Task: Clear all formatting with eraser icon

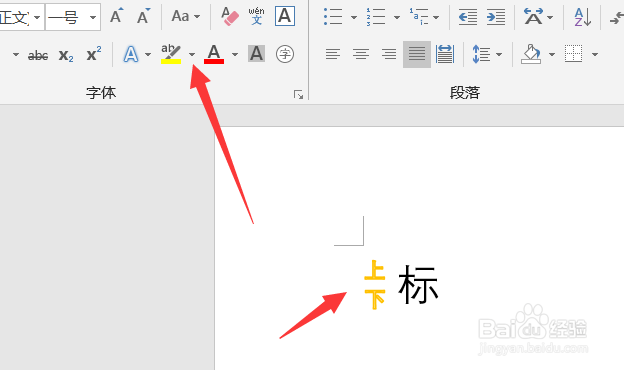Action: 230,16
